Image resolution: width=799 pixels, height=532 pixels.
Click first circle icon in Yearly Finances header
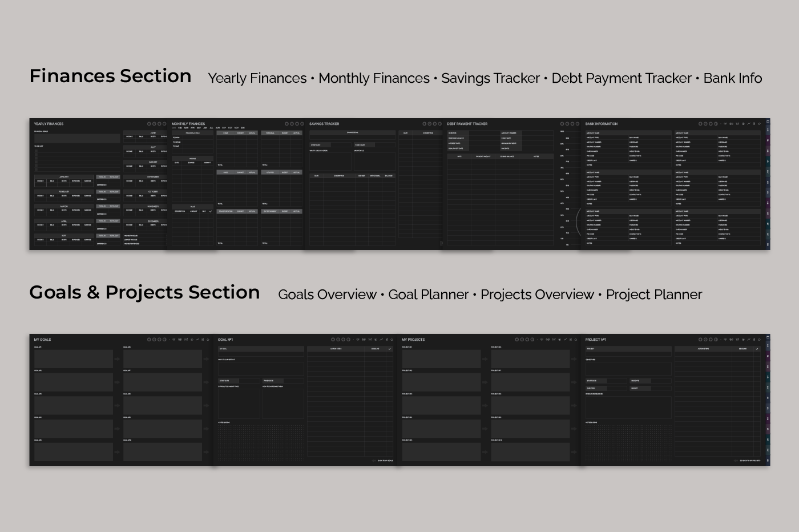[x=150, y=124]
